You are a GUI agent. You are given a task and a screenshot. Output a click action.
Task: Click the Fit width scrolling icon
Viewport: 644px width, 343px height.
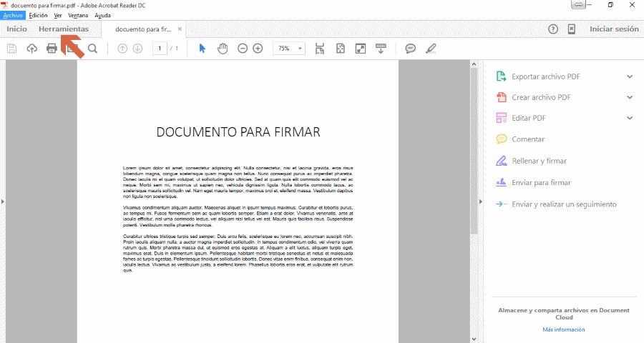click(320, 49)
